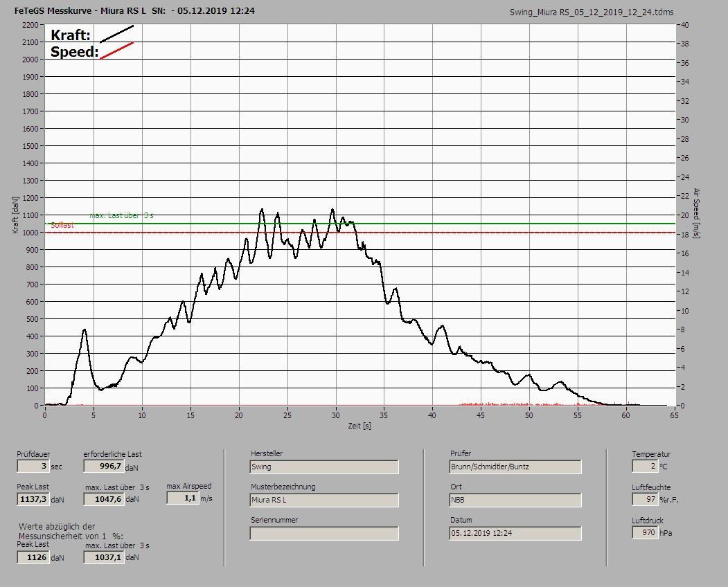Click the Prüfer field Brunn/Schmidtler/Buntz
The height and width of the screenshot is (587, 728).
click(515, 467)
